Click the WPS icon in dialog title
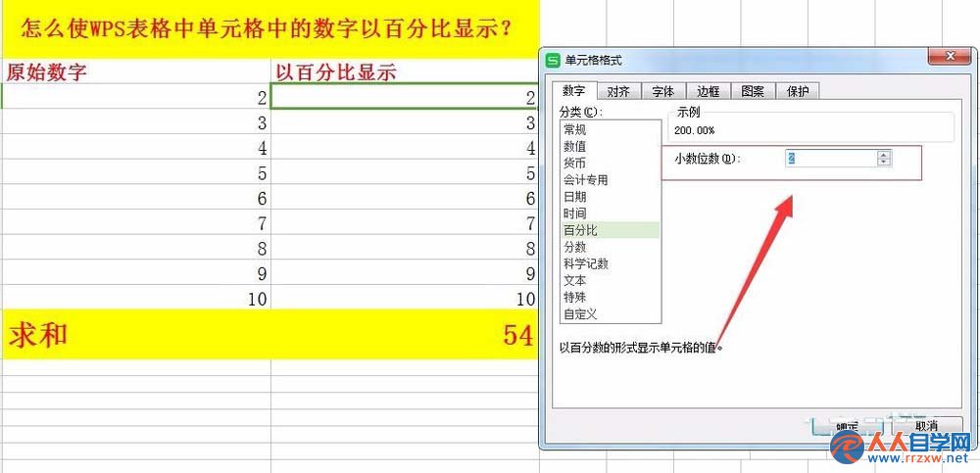 [x=553, y=60]
